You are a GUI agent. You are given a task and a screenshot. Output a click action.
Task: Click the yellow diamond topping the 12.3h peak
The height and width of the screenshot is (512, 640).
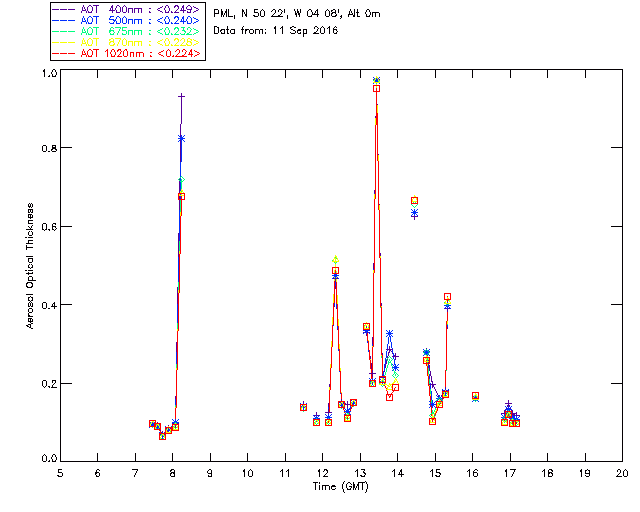click(335, 260)
